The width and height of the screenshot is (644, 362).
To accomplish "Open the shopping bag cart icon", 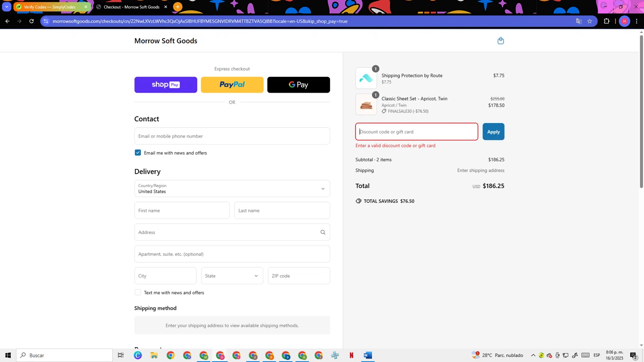I will [x=501, y=41].
